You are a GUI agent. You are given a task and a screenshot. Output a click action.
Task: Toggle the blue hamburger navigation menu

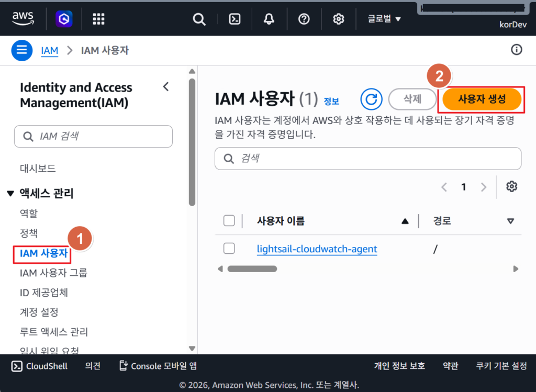tap(22, 50)
